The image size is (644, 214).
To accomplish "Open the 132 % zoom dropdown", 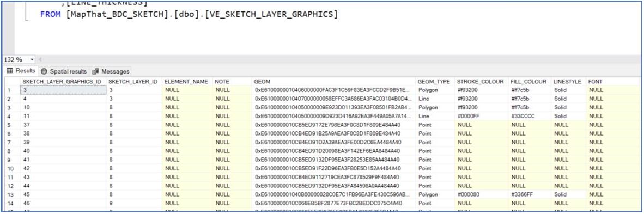I will (32, 59).
